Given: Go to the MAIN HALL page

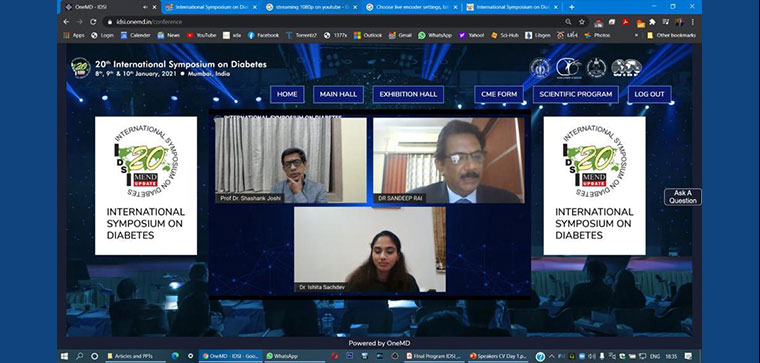Looking at the screenshot, I should pos(338,95).
